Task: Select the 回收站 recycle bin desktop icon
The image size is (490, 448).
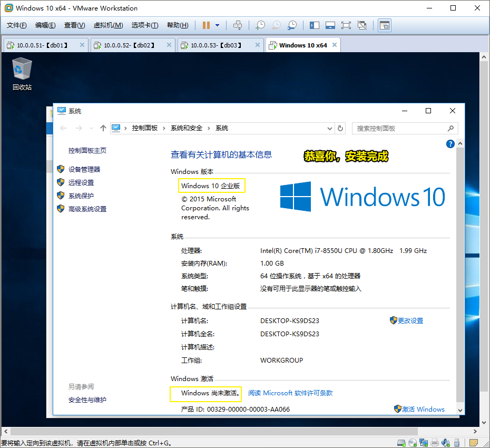Action: pos(22,74)
